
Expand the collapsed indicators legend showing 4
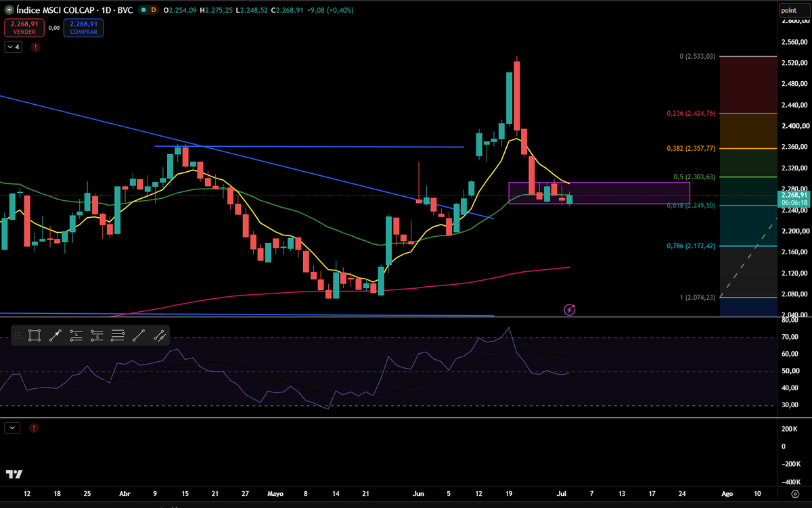pos(14,47)
